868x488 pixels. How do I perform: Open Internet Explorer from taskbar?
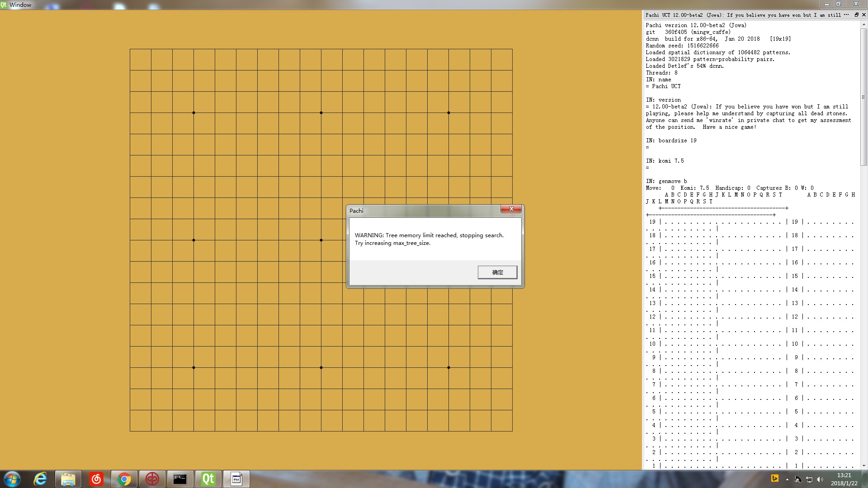(41, 479)
